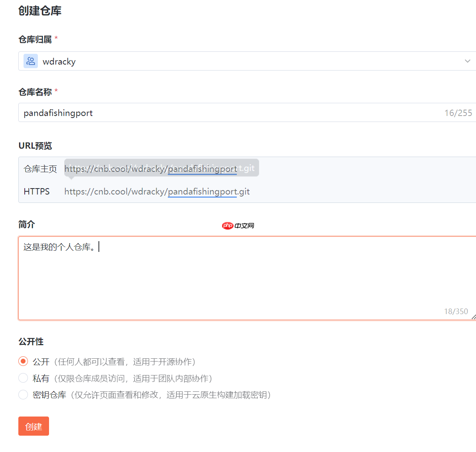Select the 密钥仓库 option
Image resolution: width=476 pixels, height=452 pixels.
[x=23, y=395]
